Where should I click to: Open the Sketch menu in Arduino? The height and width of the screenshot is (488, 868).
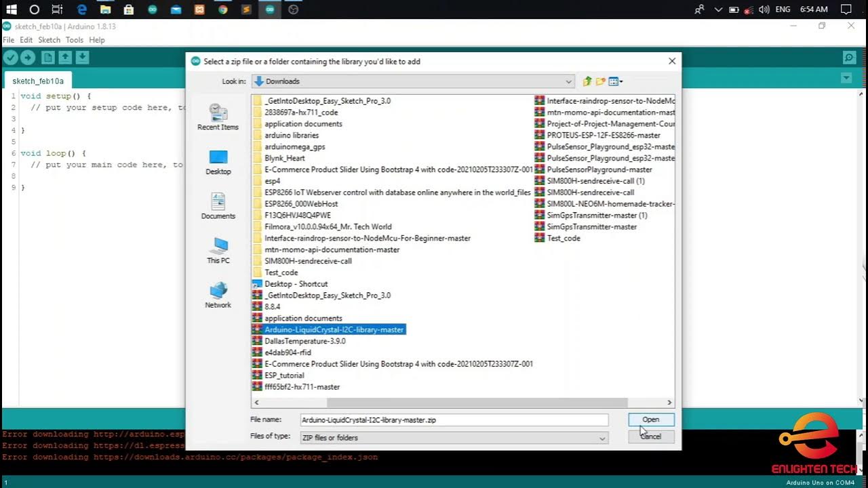49,40
